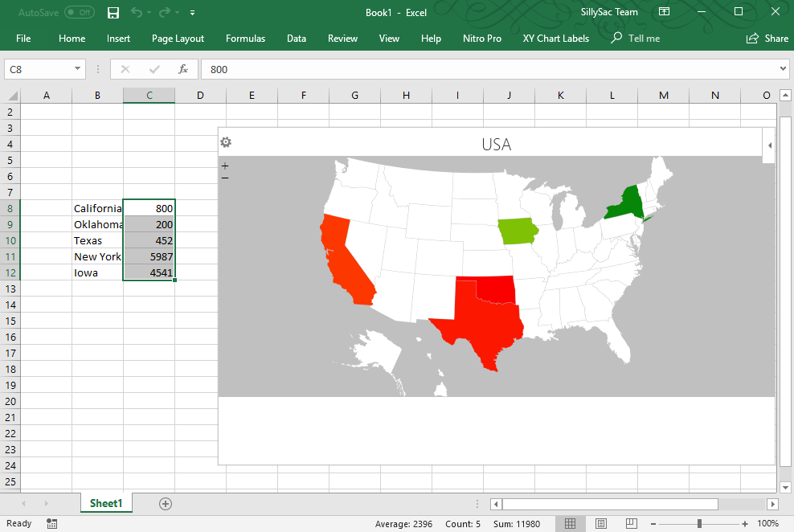Expand map side panel arrow
Viewport: 794px width, 532px height.
click(x=769, y=145)
